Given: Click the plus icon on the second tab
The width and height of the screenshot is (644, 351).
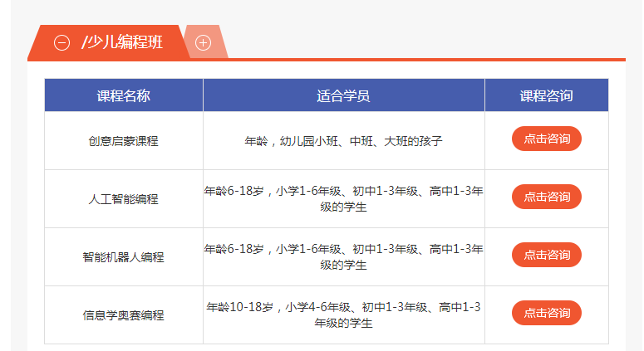Looking at the screenshot, I should (203, 43).
